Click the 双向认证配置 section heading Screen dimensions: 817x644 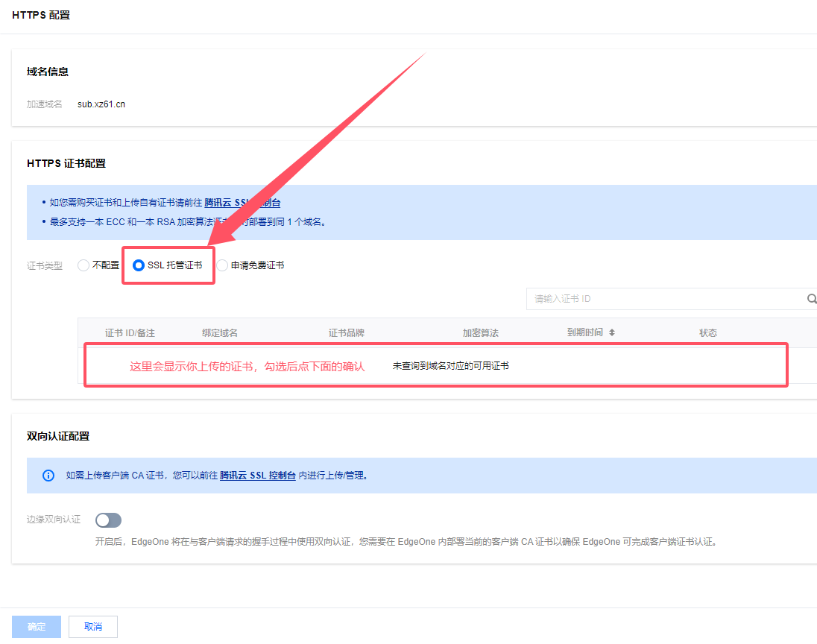coord(58,437)
